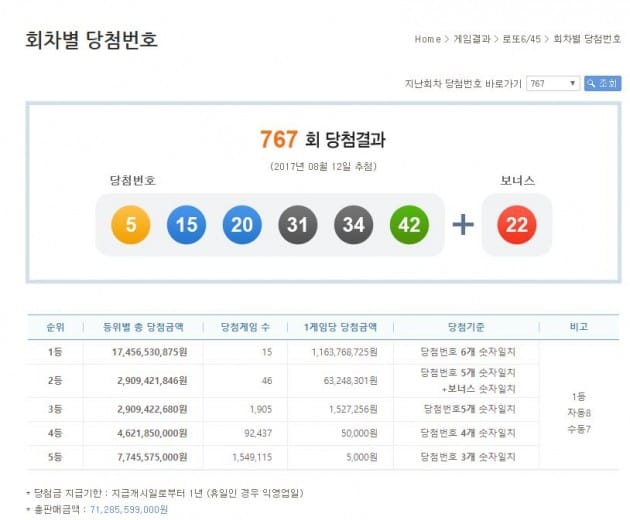The height and width of the screenshot is (520, 630).
Task: Click the 당첨번호5개 숫자일치 criterion in 3등 row
Action: point(469,409)
